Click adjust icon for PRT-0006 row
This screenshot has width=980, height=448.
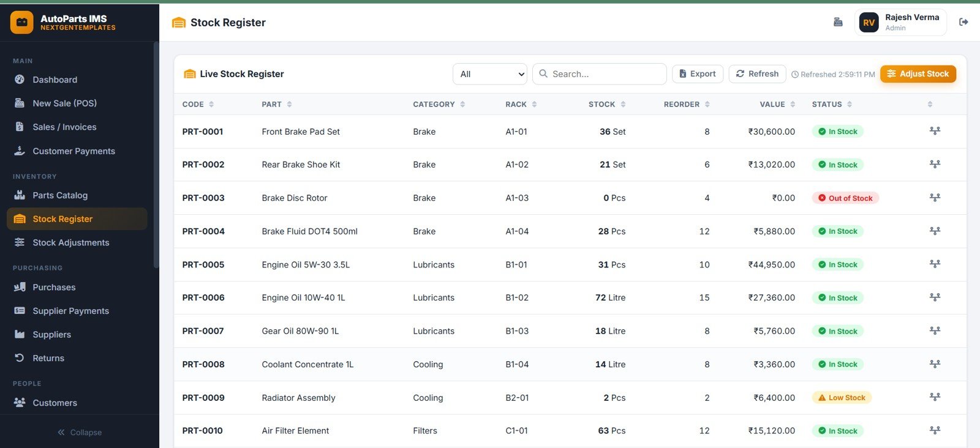(x=935, y=297)
